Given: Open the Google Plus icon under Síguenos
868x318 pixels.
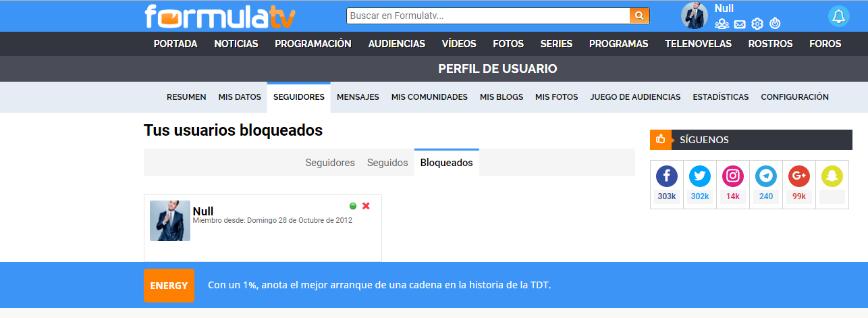Looking at the screenshot, I should pos(799,176).
